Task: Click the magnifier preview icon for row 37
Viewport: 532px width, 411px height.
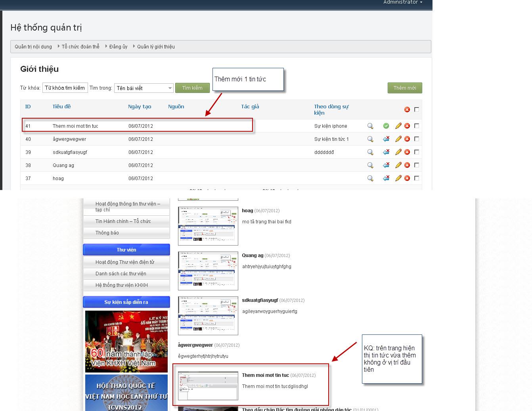Action: (x=370, y=179)
